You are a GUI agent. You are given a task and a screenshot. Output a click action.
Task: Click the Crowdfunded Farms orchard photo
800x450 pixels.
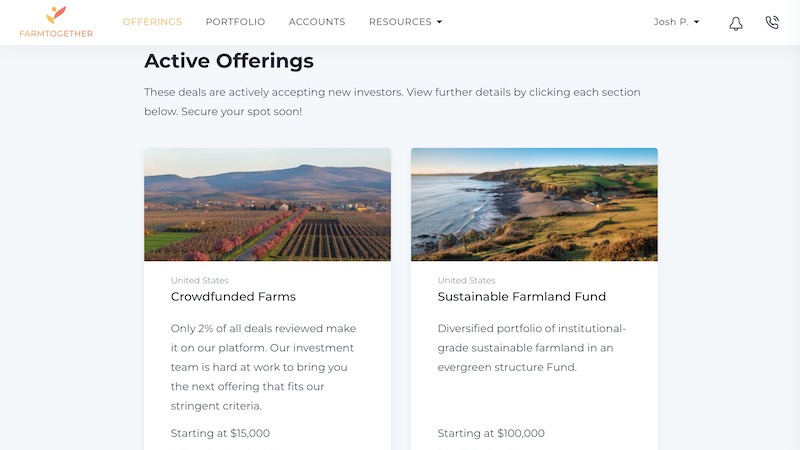pos(267,205)
